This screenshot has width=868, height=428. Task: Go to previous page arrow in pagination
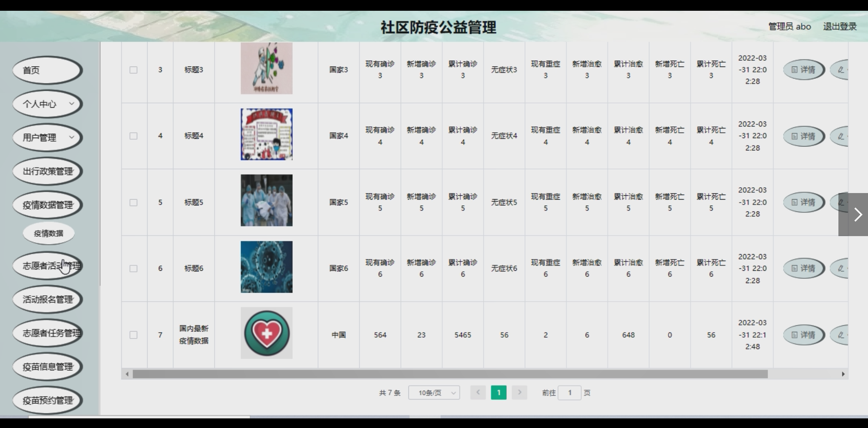pyautogui.click(x=478, y=393)
